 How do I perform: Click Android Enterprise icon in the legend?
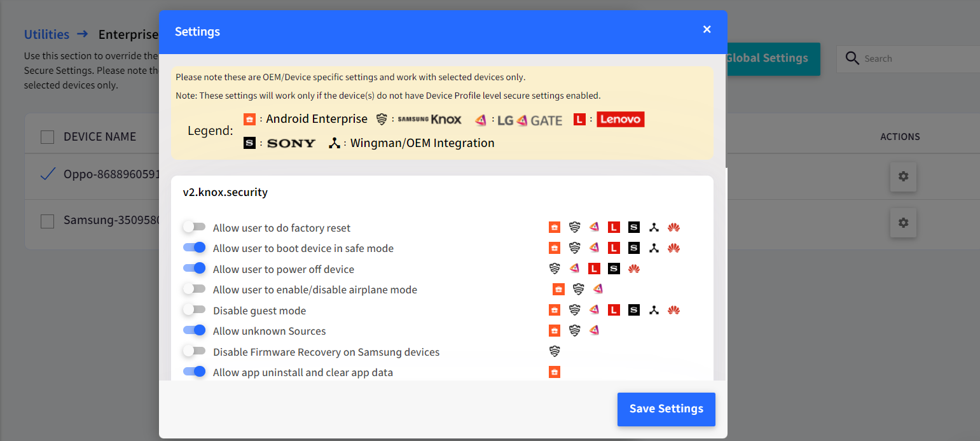click(249, 119)
